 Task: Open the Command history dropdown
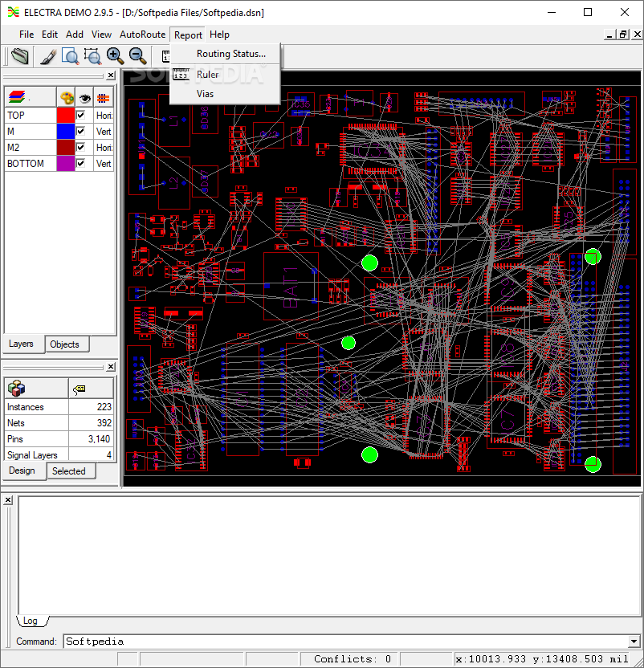coord(634,641)
